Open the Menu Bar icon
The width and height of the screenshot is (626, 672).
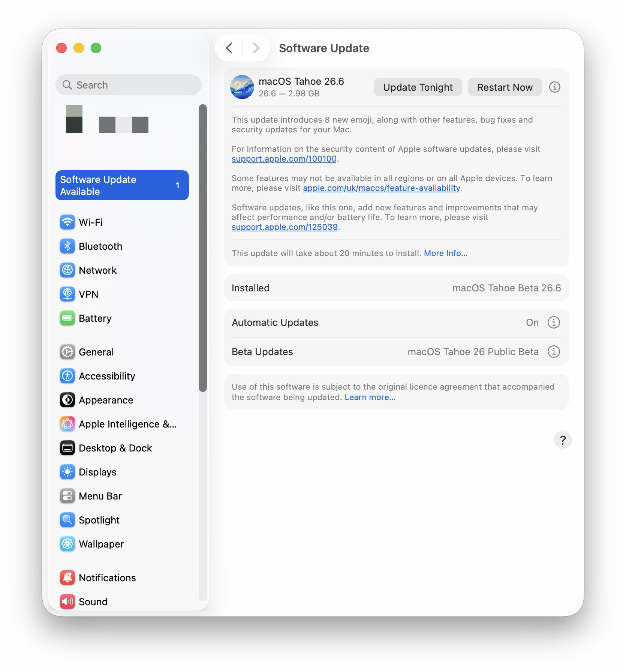tap(67, 496)
